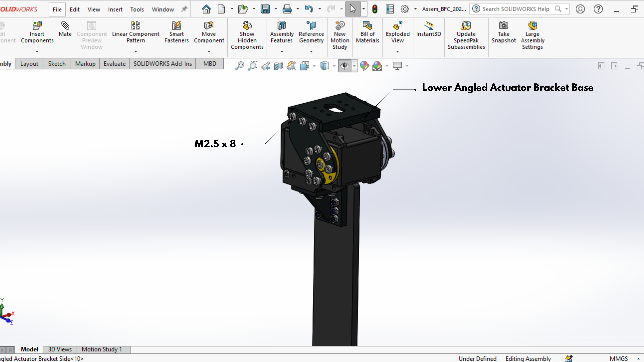Viewport: 644px width, 362px height.
Task: Save the assembly with the Save icon
Action: coord(265,9)
